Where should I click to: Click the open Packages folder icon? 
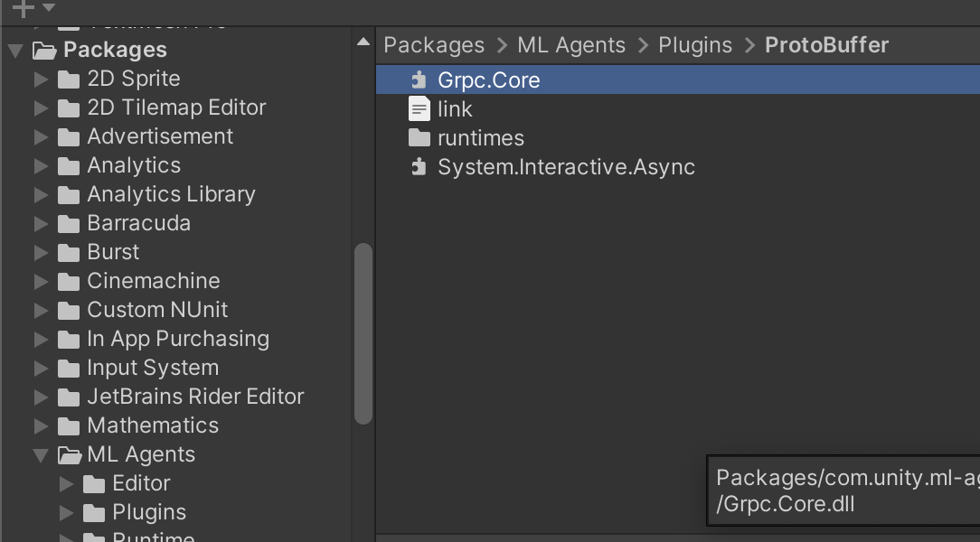tap(44, 50)
